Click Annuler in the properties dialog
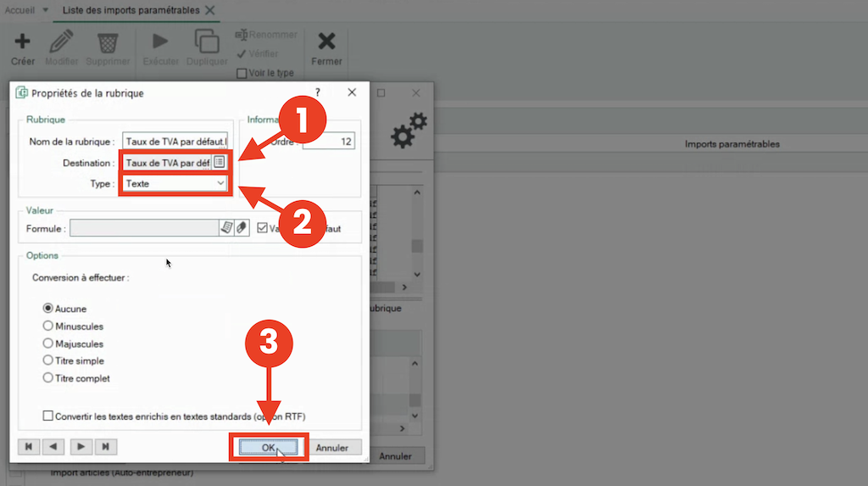868x486 pixels. pos(332,447)
